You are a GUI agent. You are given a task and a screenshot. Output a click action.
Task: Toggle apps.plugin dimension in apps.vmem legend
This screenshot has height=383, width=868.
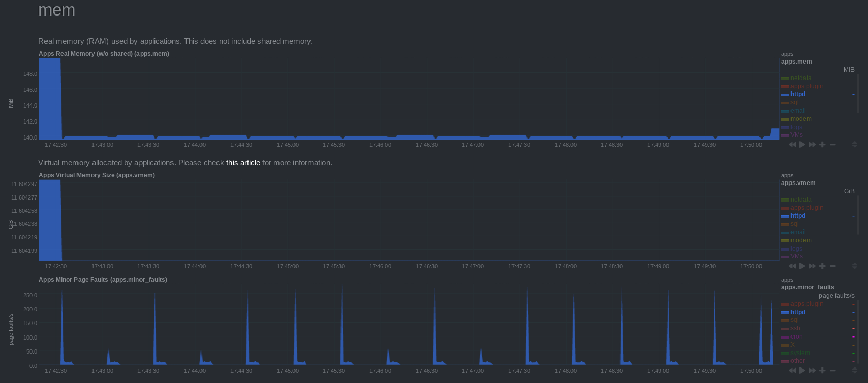pos(807,208)
